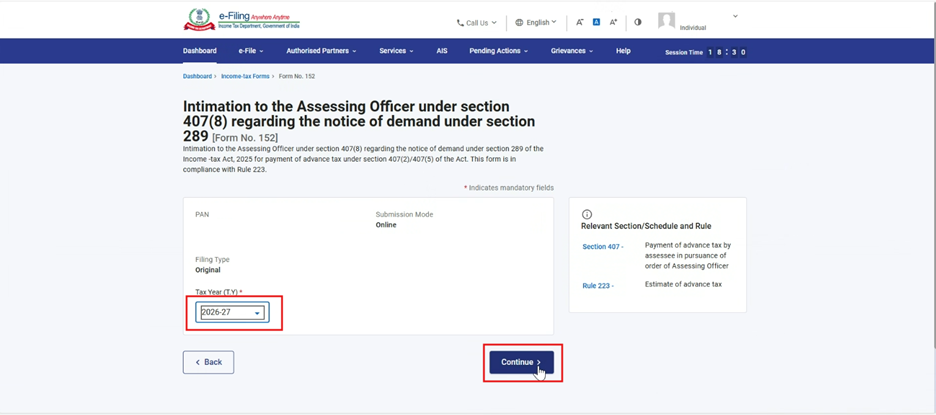Image resolution: width=936 pixels, height=415 pixels.
Task: Decrease the page font size
Action: coord(579,22)
